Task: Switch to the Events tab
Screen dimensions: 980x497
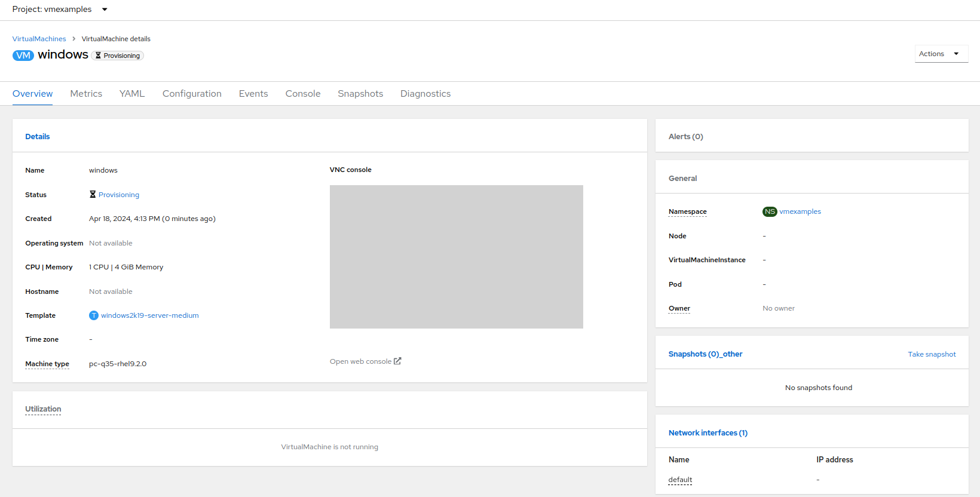Action: (x=253, y=94)
